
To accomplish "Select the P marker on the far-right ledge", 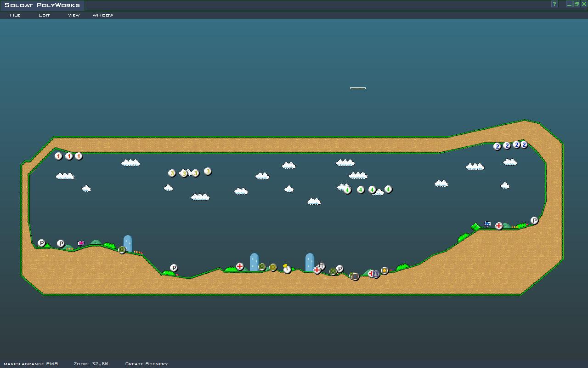I will pos(534,220).
